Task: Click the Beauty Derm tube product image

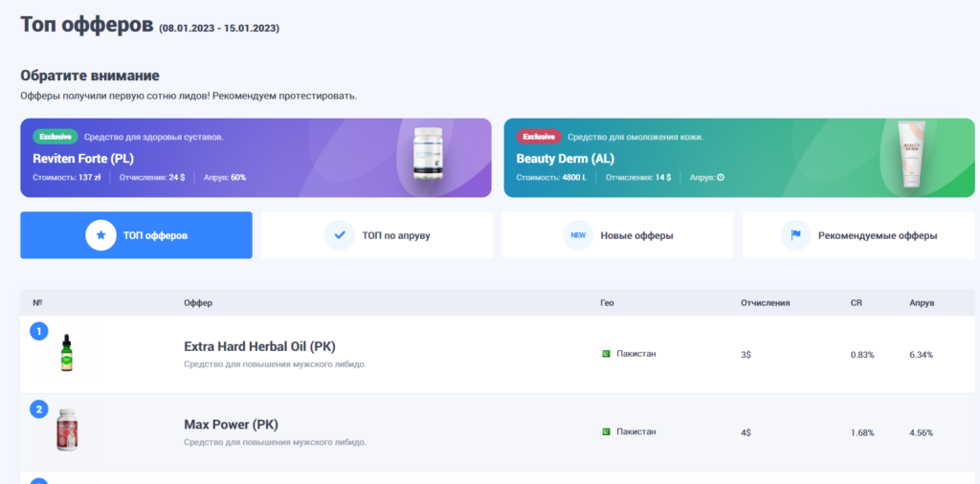Action: tap(911, 154)
